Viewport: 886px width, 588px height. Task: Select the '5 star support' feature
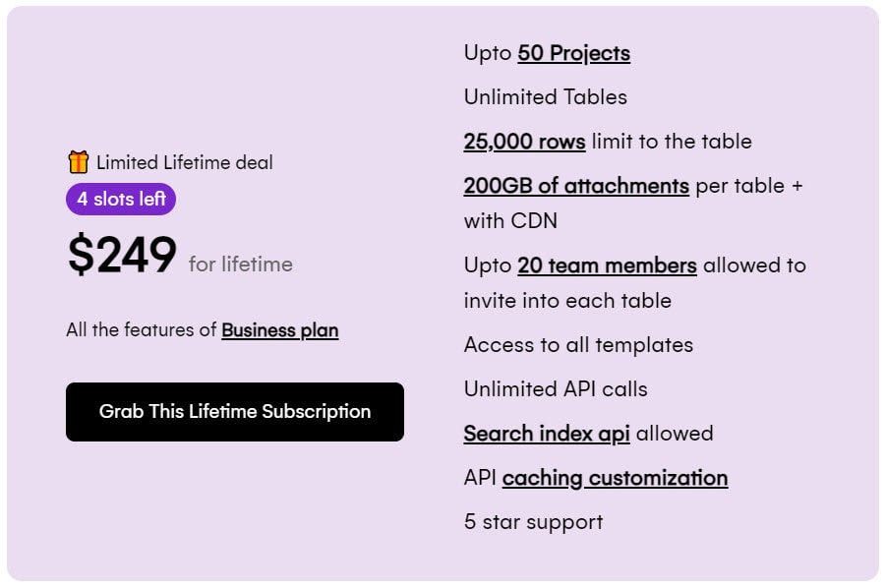coord(532,522)
